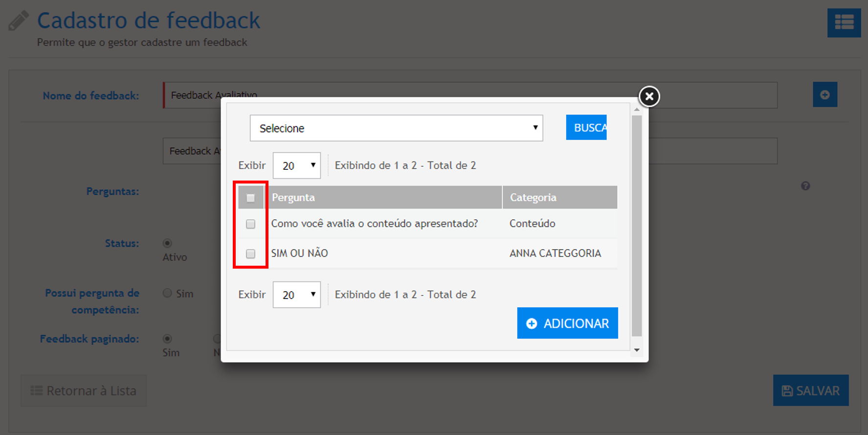Screen dimensions: 868x435
Task: Click the modal scrollbar down arrow
Action: coord(637,350)
